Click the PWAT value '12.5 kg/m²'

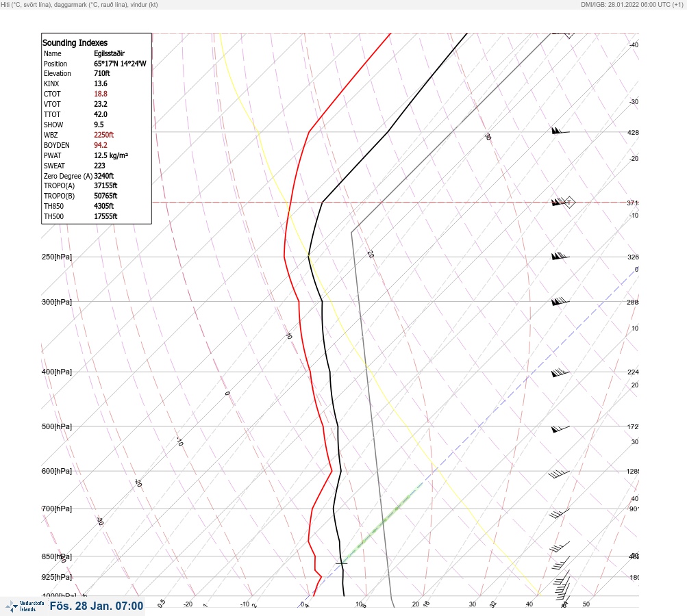[x=111, y=155]
